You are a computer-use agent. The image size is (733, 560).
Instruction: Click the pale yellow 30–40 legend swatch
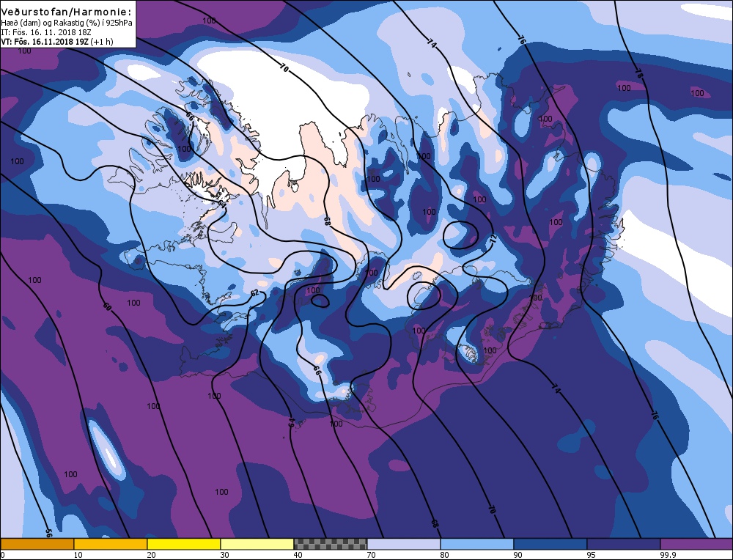(257, 544)
